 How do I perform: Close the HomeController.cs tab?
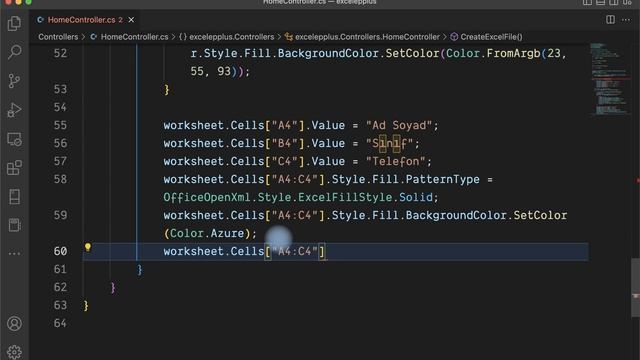click(x=131, y=20)
